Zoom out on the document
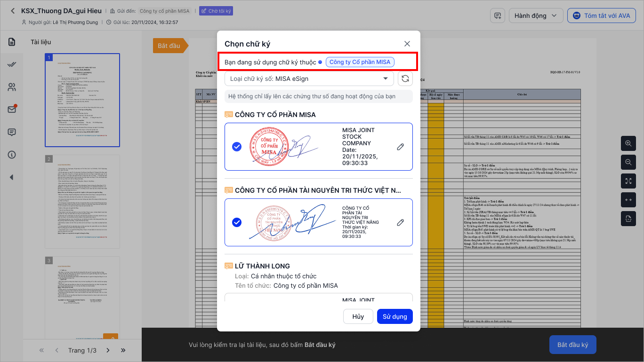644x362 pixels. tap(628, 162)
